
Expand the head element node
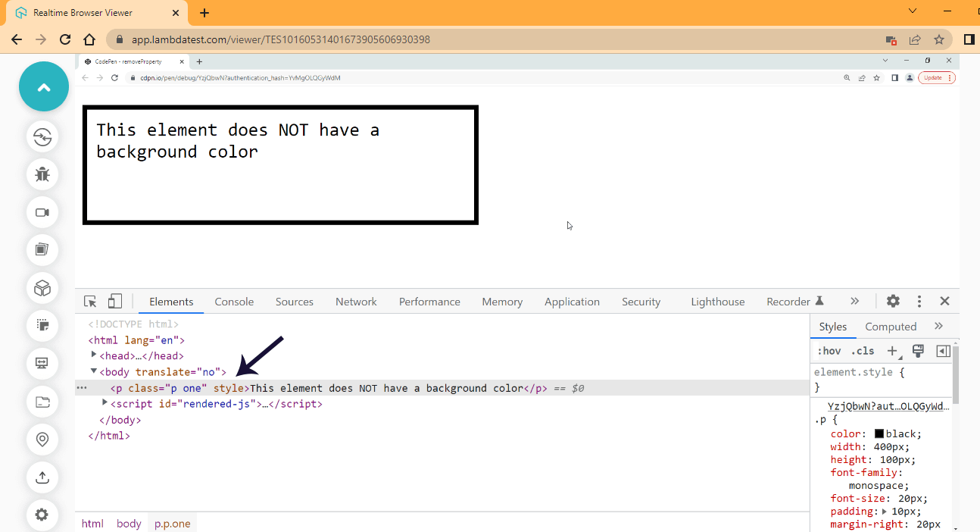(x=95, y=355)
